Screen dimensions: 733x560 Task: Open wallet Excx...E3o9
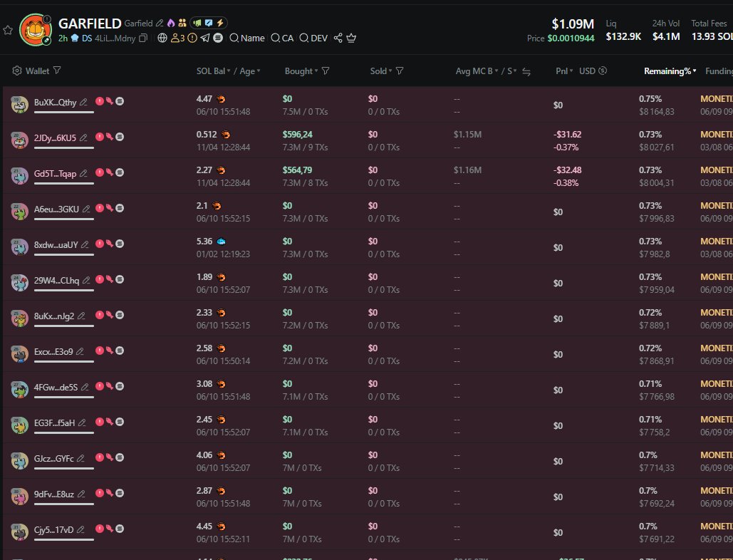click(x=53, y=351)
